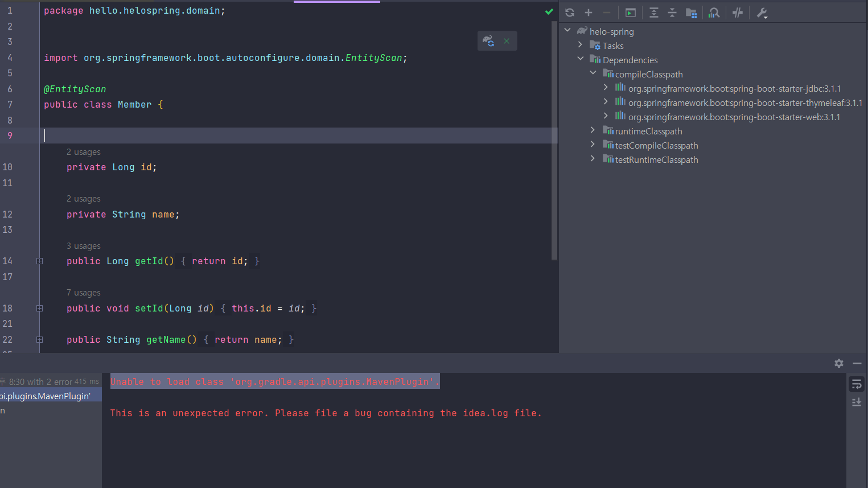Screen dimensions: 868x488
Task: Select the Tasks folder icon
Action: (x=595, y=45)
